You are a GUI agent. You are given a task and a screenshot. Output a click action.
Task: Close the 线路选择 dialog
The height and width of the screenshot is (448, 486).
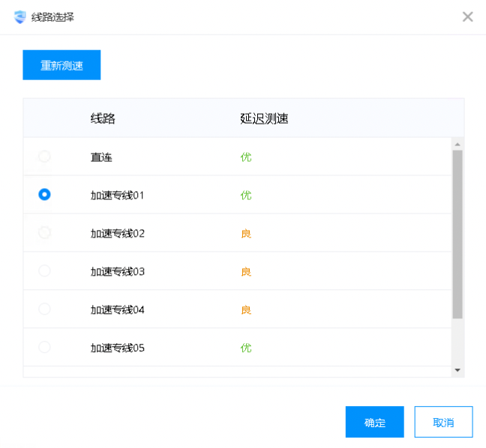click(467, 16)
